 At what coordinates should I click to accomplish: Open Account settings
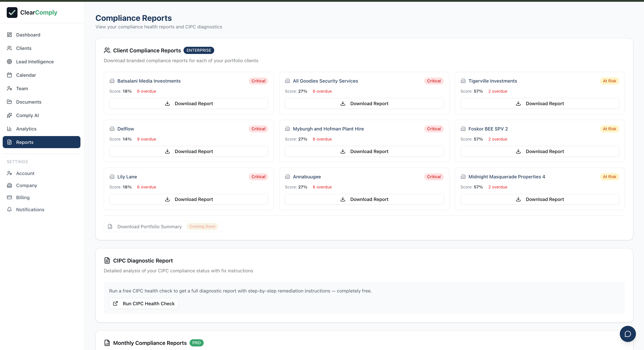(41, 173)
